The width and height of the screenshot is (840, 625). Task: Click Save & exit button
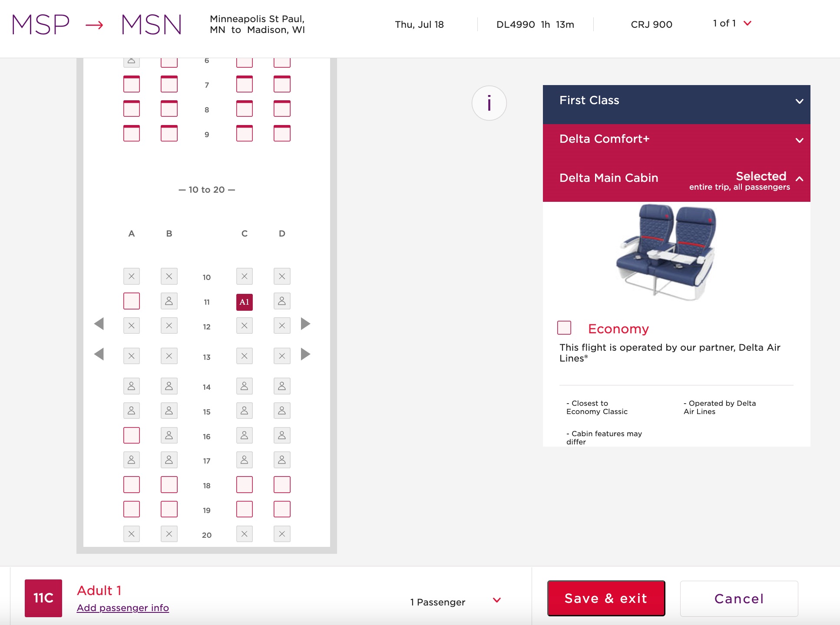coord(605,599)
